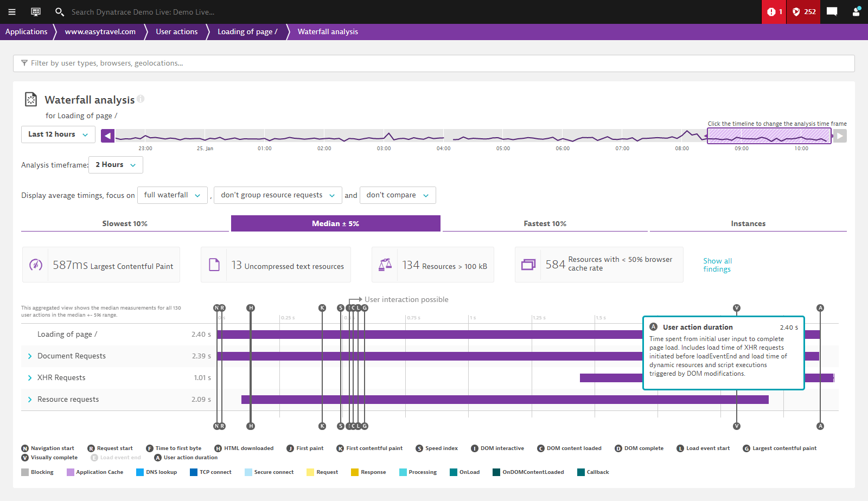
Task: Expand the Document Requests row
Action: [30, 356]
